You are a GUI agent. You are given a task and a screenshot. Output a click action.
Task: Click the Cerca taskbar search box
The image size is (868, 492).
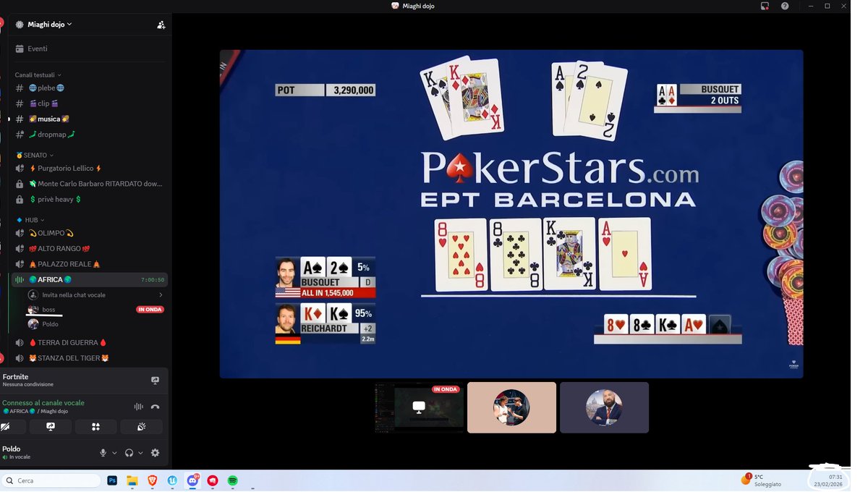[51, 480]
